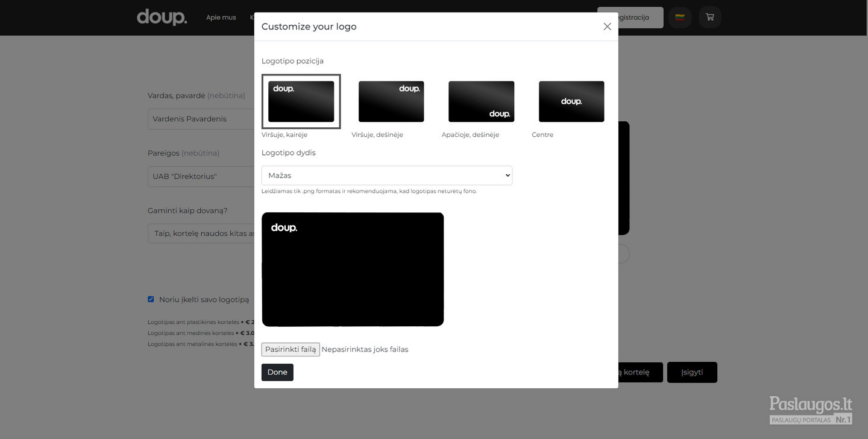Pick the Apačioje, dešinėje logo position card

(481, 101)
